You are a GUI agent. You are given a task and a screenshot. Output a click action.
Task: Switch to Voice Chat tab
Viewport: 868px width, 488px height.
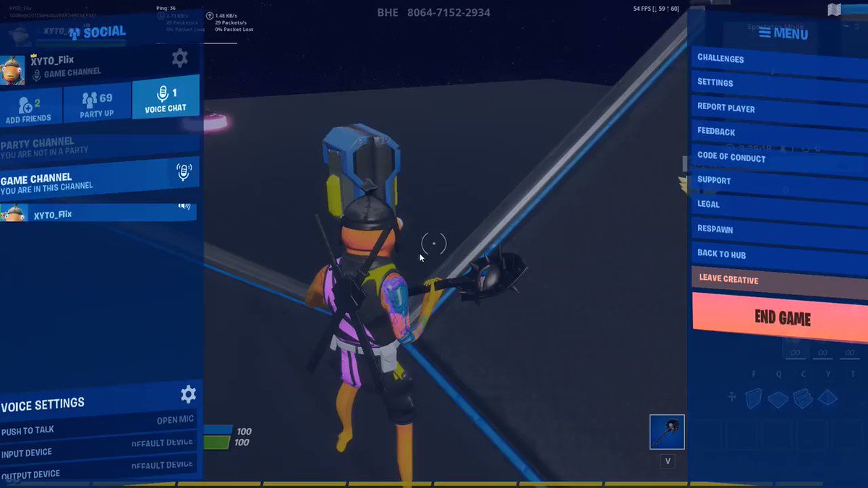point(166,98)
